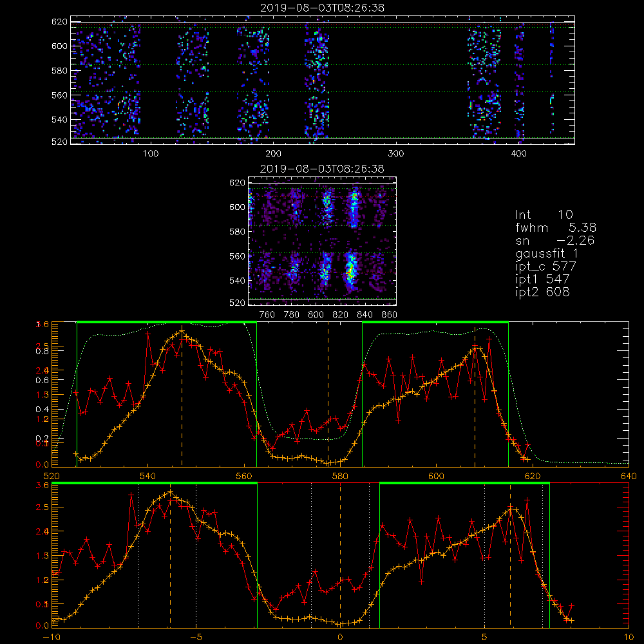Click the middle image plot title timestamp
This screenshot has width=644, height=644.
[323, 169]
